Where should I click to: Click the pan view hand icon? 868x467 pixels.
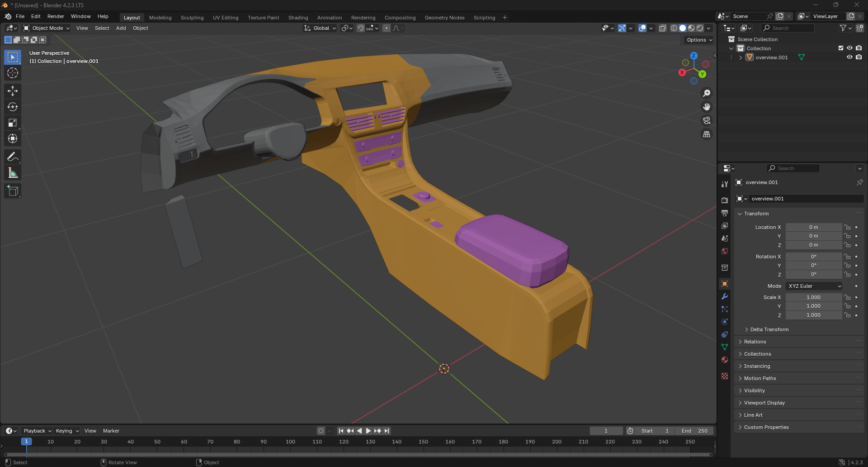(x=706, y=107)
